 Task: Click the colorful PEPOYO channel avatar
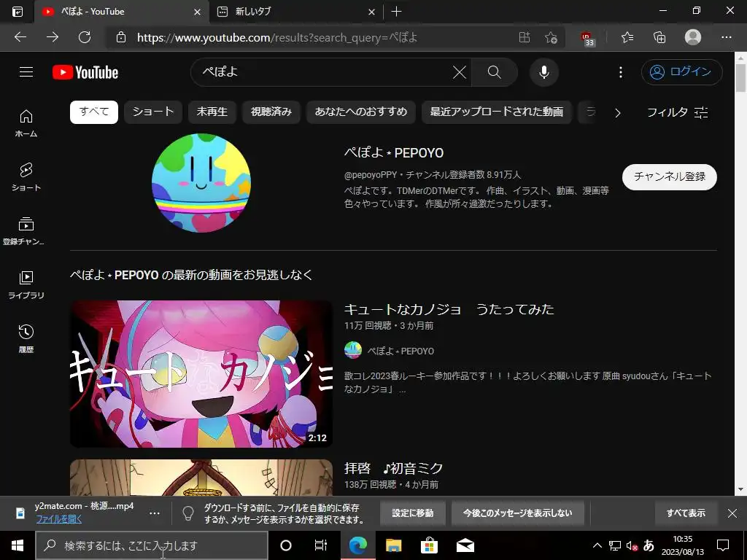click(201, 183)
